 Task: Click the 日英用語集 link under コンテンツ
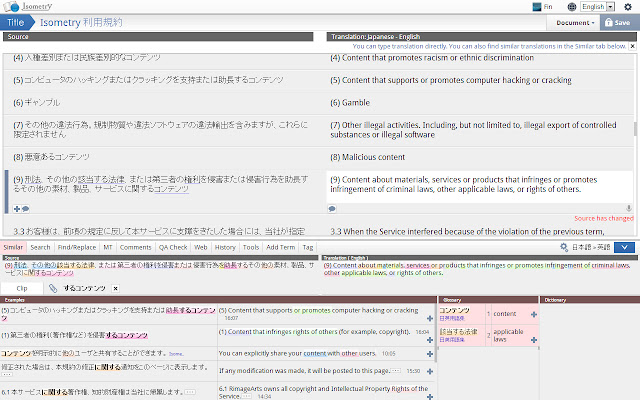[452, 318]
